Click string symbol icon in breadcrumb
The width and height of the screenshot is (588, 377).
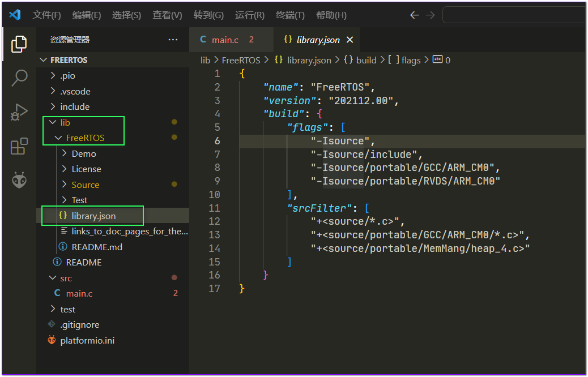pos(437,59)
